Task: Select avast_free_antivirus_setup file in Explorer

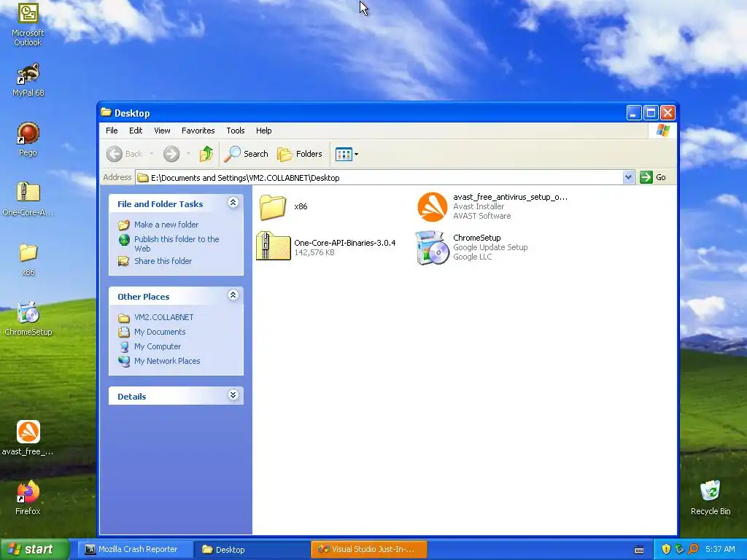Action: (x=492, y=206)
